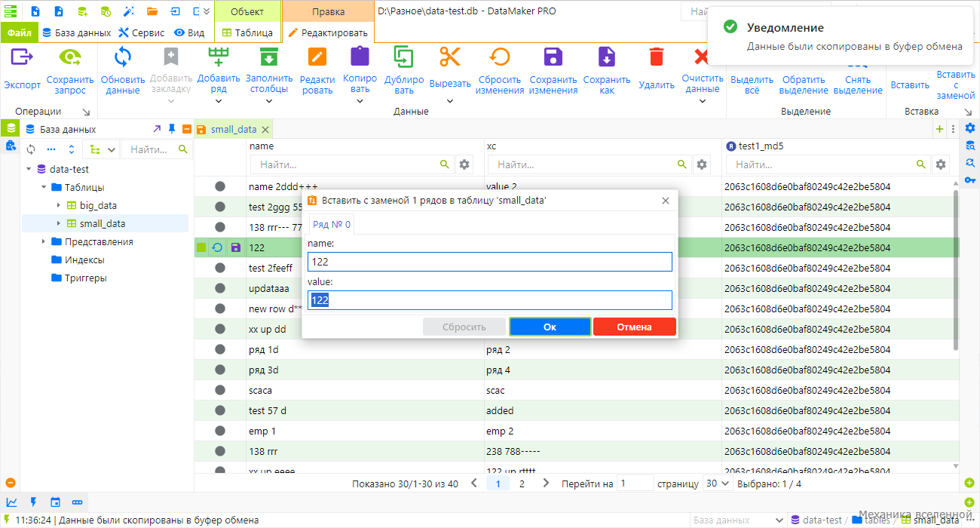Detach the База данных panel with arrow icon
Viewport: 980px width, 528px height.
coord(157,129)
